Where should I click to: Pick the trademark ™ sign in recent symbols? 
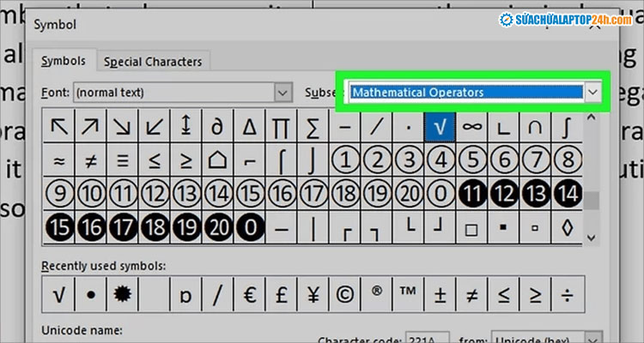click(x=408, y=295)
